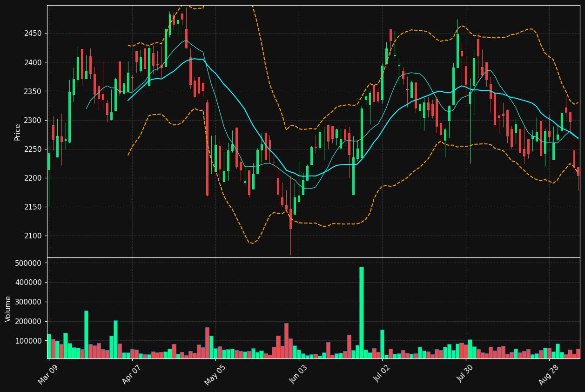Click the May 05 date label
The height and width of the screenshot is (392, 585).
[x=215, y=375]
